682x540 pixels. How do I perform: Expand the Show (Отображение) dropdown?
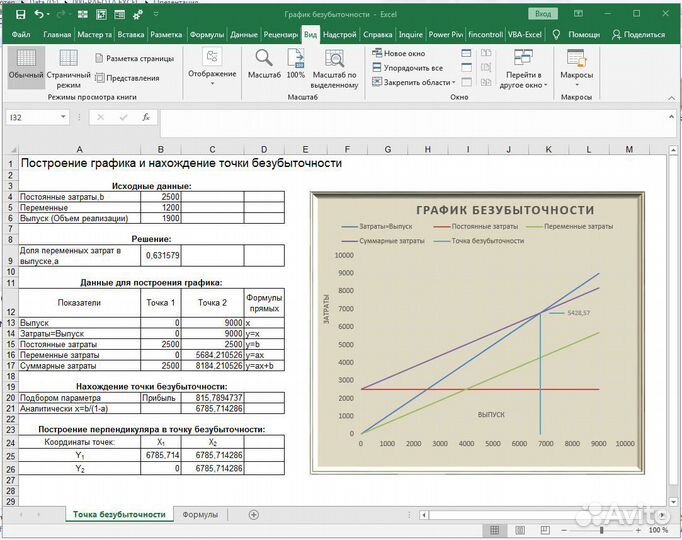point(212,67)
